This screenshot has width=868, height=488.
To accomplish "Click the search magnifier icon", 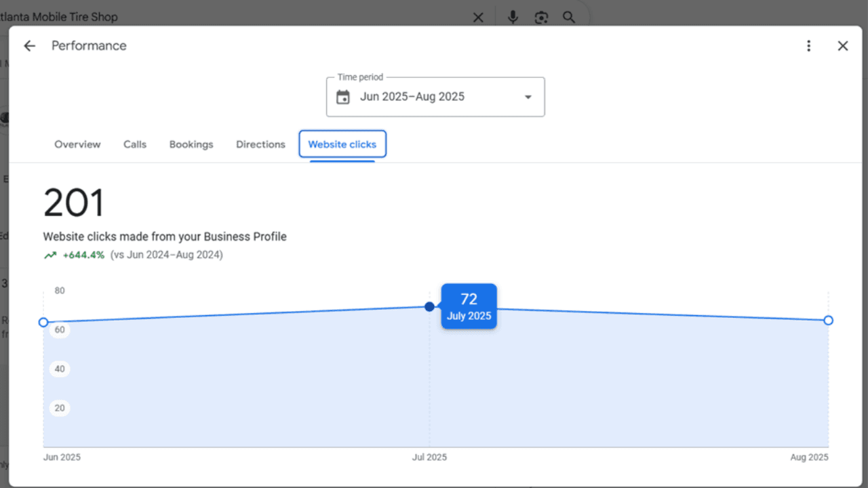I will pos(569,17).
